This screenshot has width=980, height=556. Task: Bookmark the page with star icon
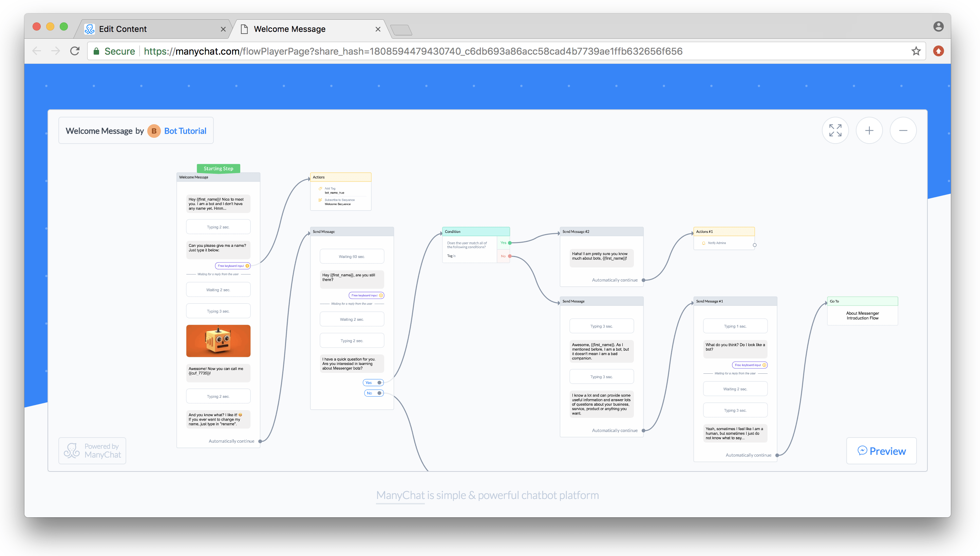[x=916, y=51]
